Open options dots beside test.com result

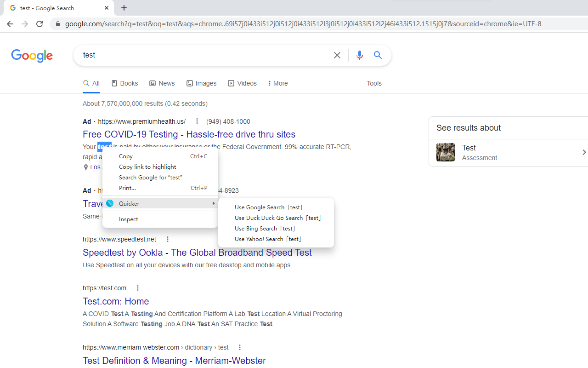click(x=138, y=288)
